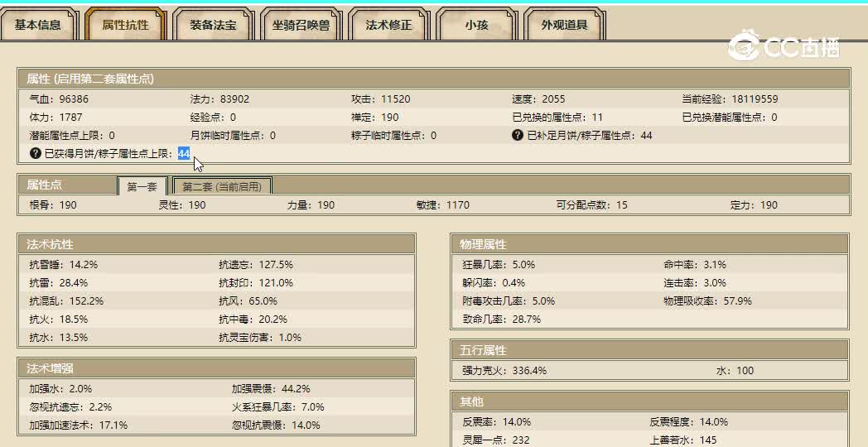
Task: Click the 命中率：3.1% entry
Action: click(695, 264)
